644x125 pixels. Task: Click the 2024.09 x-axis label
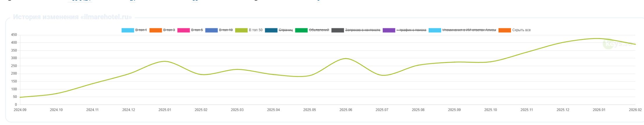tap(20, 110)
